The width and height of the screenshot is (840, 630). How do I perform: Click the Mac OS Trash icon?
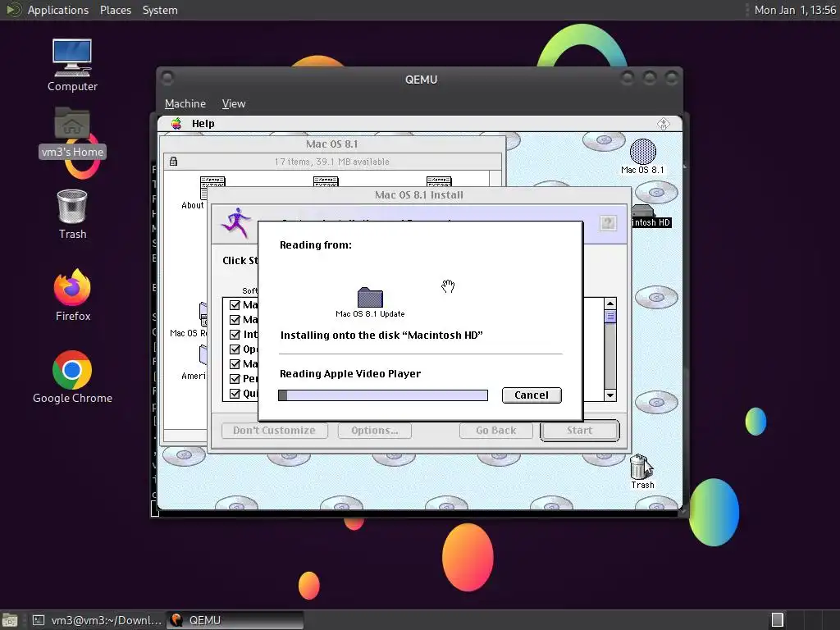pyautogui.click(x=640, y=467)
